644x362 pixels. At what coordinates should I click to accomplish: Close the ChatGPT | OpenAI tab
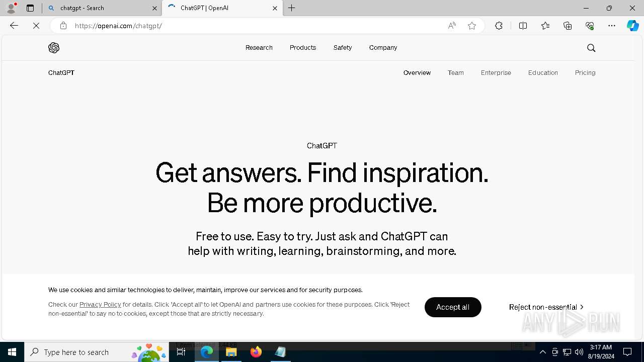point(275,8)
